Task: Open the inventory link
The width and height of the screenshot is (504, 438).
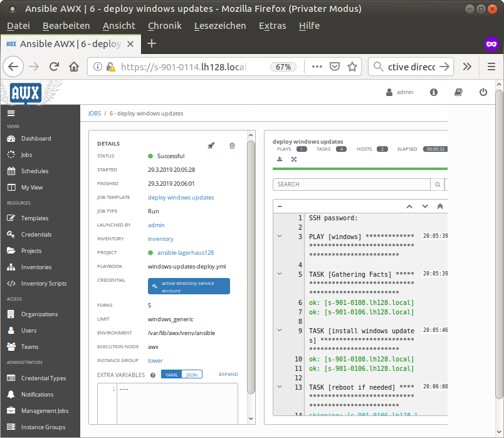Action: coord(160,239)
